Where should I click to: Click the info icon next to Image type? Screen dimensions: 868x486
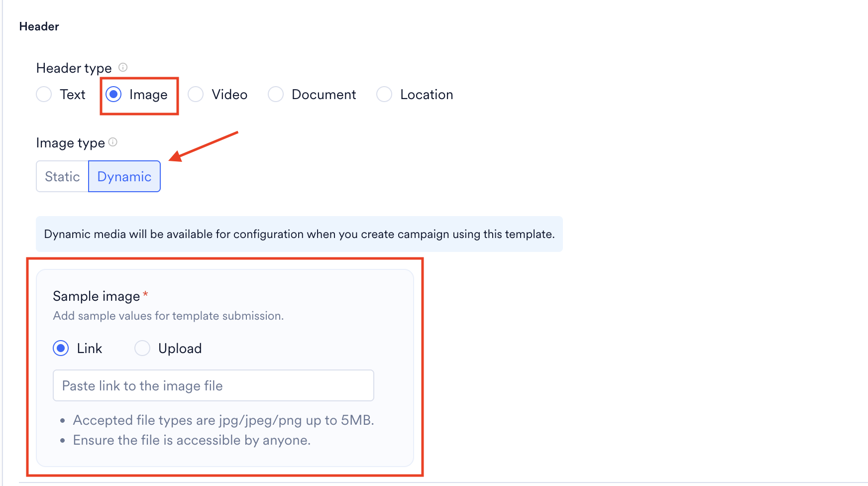[113, 142]
